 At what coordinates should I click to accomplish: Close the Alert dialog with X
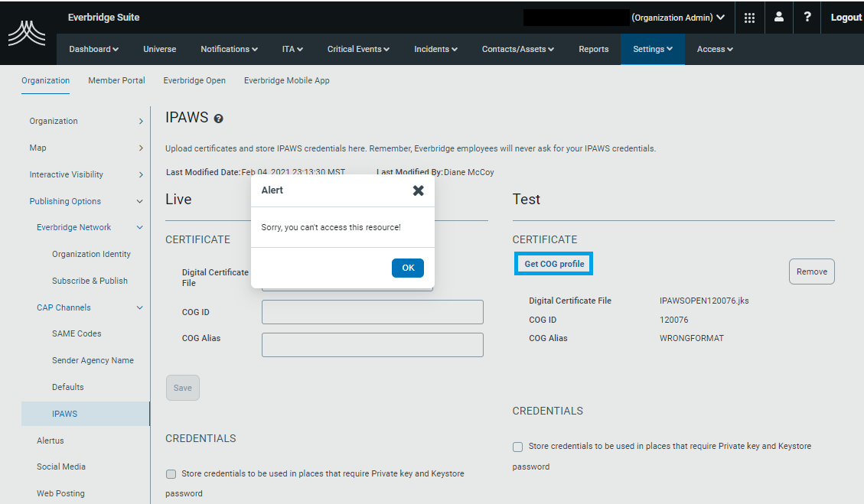coord(418,190)
